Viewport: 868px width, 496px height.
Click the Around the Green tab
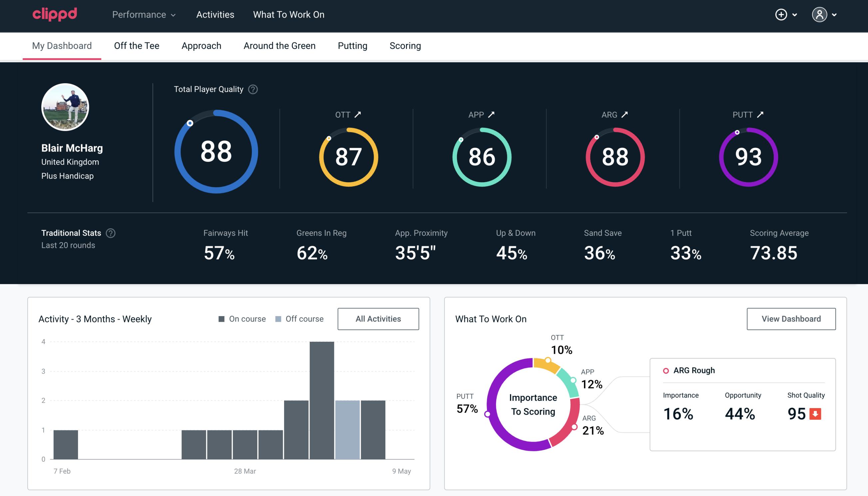point(279,45)
